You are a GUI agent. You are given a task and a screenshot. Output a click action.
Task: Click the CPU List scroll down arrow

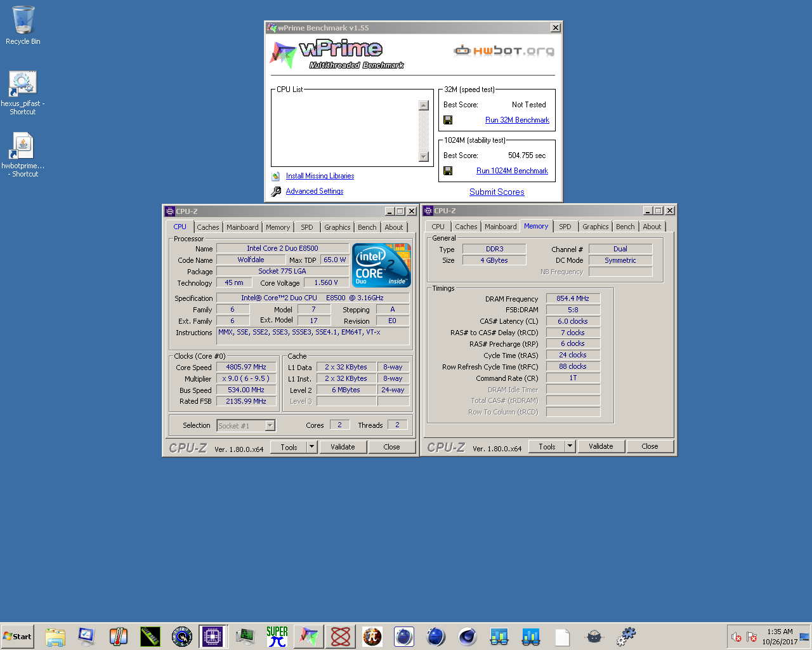click(x=424, y=157)
